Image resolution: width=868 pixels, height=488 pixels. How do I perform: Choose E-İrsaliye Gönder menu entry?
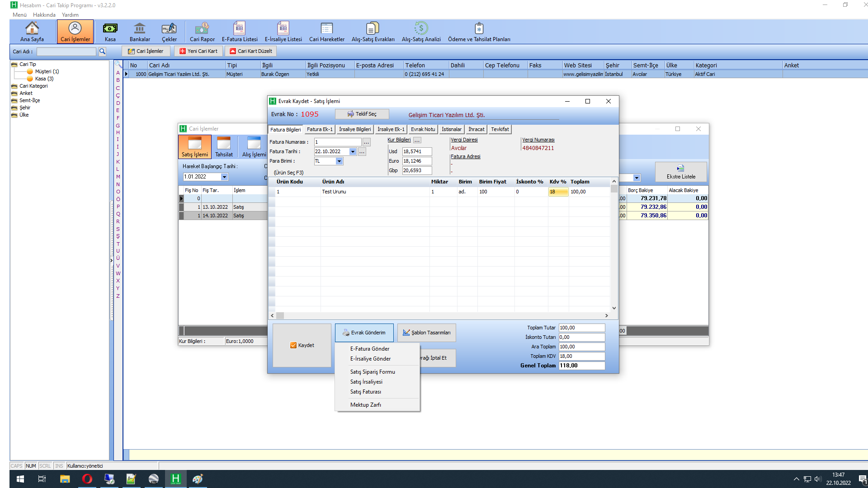(x=370, y=359)
